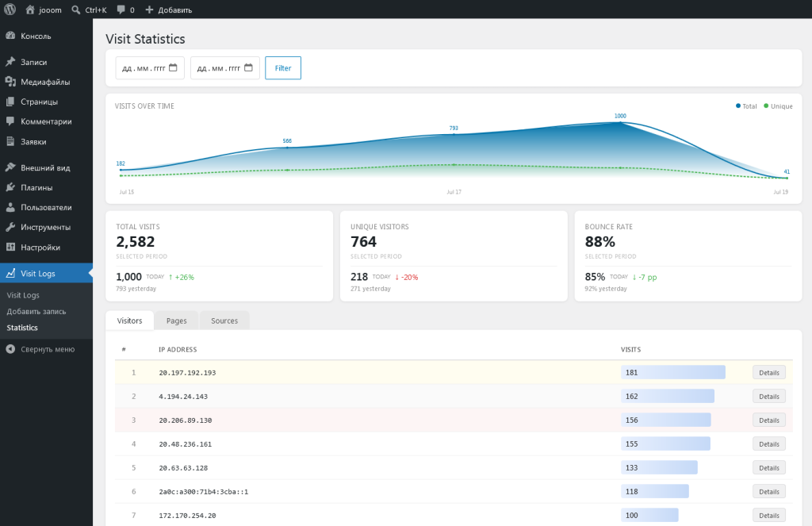Image resolution: width=812 pixels, height=526 pixels.
Task: Click Details for 20.206.89.130
Action: point(769,420)
